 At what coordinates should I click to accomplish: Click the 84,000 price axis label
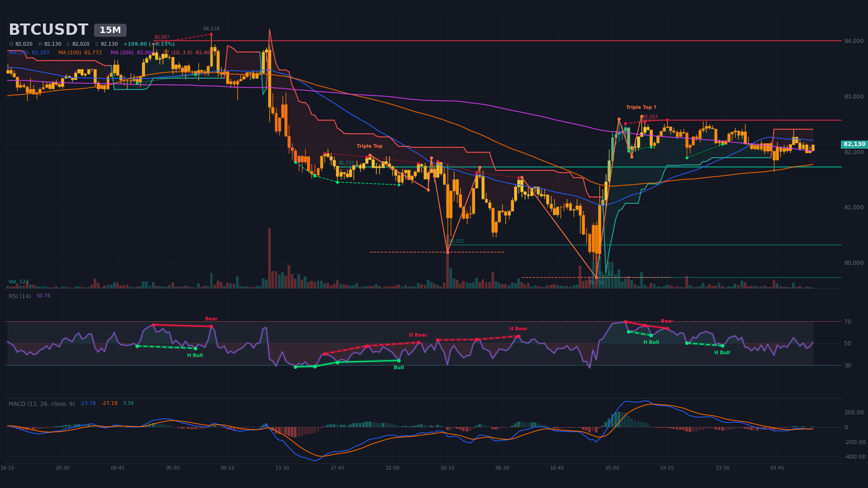coord(853,41)
